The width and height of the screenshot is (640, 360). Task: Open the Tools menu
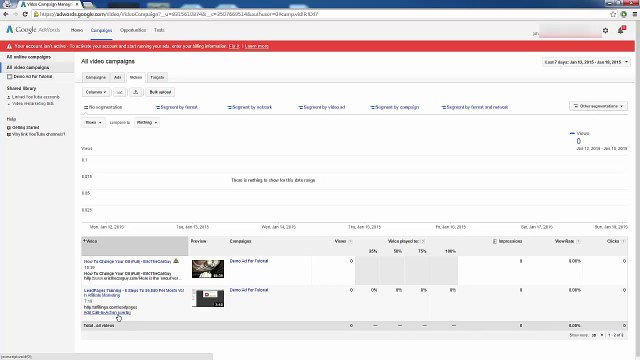(x=159, y=30)
